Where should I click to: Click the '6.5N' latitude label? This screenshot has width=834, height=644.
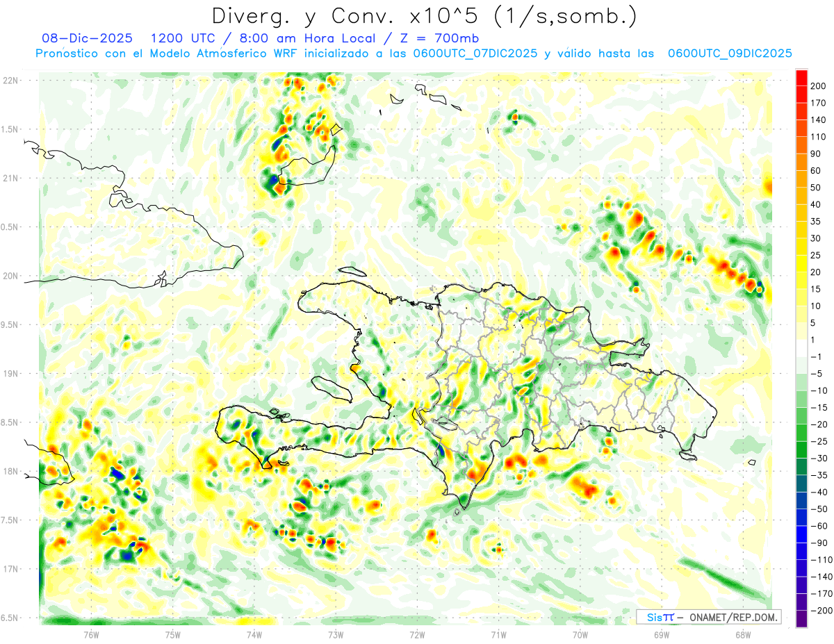(x=10, y=618)
